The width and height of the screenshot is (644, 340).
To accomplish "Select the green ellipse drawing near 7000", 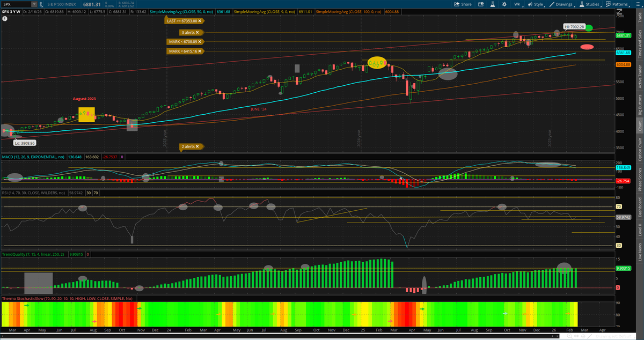I will tap(589, 27).
